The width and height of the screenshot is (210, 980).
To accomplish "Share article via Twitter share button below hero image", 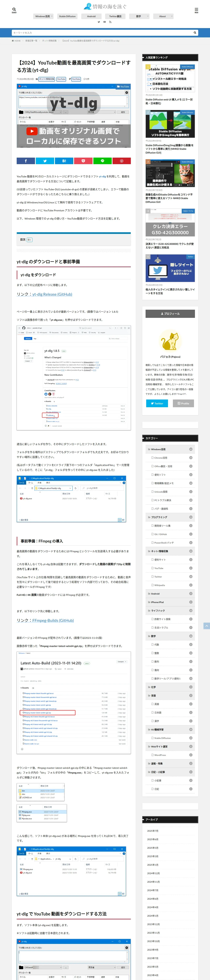I will tap(45, 161).
